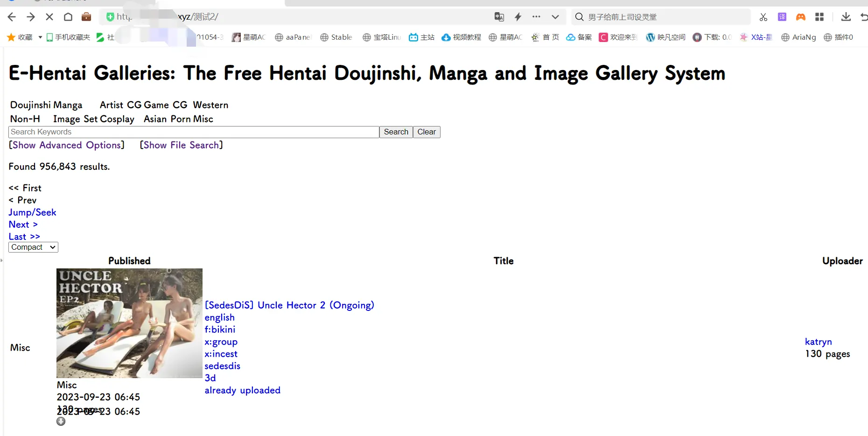Go to Next results page

tap(23, 225)
